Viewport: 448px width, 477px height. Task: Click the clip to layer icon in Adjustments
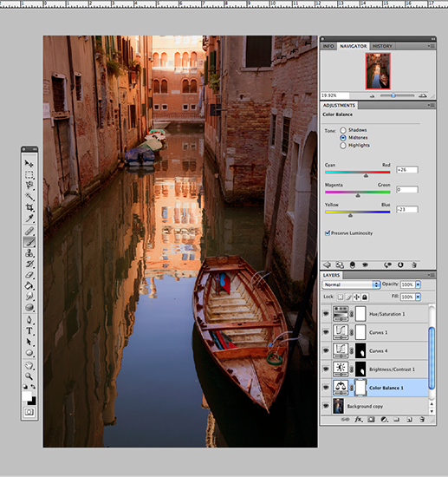tap(353, 265)
